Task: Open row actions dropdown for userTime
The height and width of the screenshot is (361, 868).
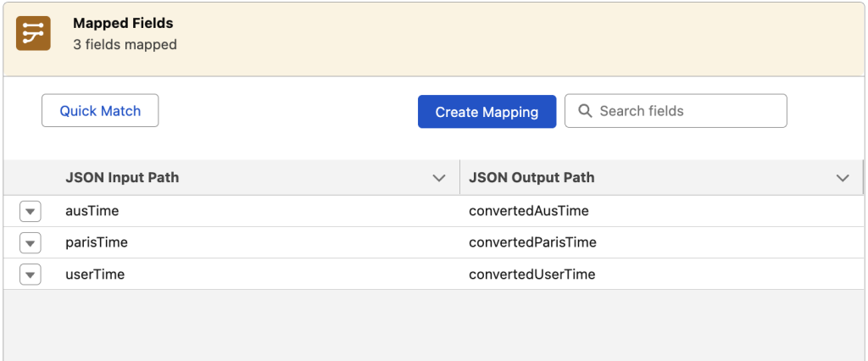Action: pyautogui.click(x=31, y=275)
